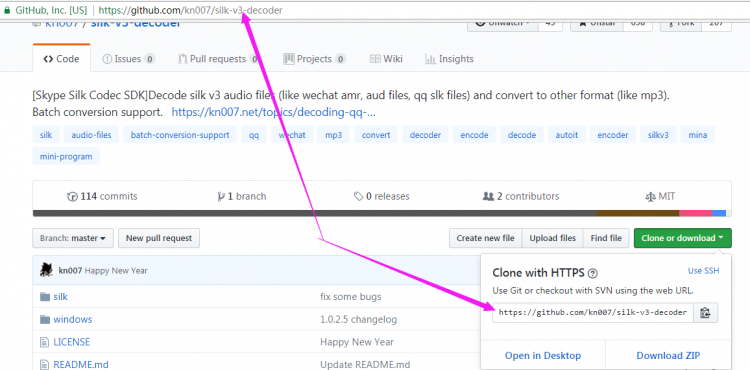The width and height of the screenshot is (750, 370).
Task: Select the decode topic tag
Action: (522, 135)
